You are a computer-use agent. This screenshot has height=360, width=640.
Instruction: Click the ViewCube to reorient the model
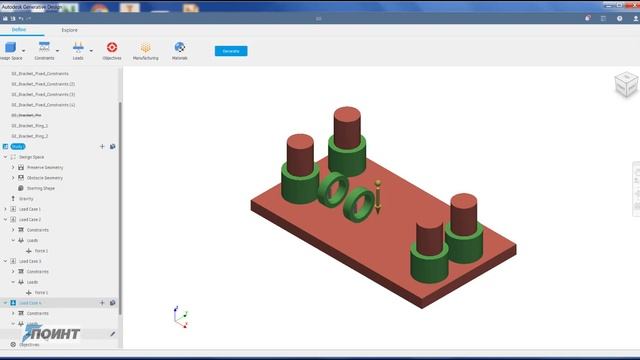pyautogui.click(x=626, y=84)
